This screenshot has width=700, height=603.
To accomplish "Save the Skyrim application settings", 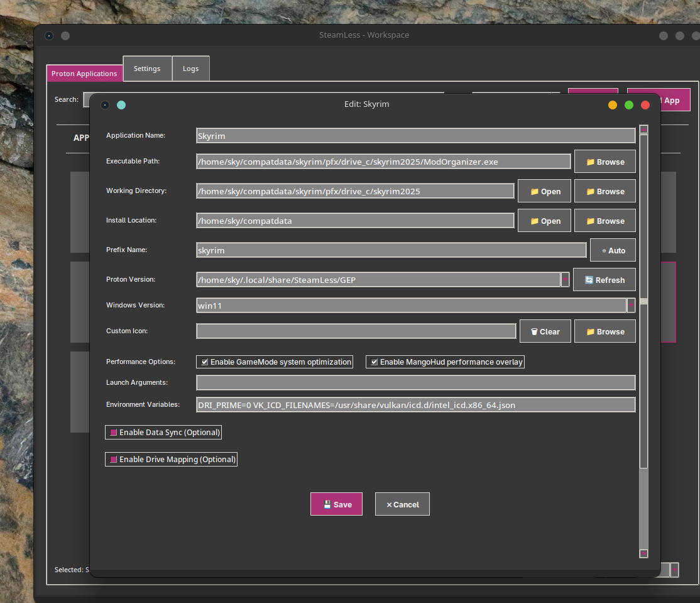I will tap(336, 504).
